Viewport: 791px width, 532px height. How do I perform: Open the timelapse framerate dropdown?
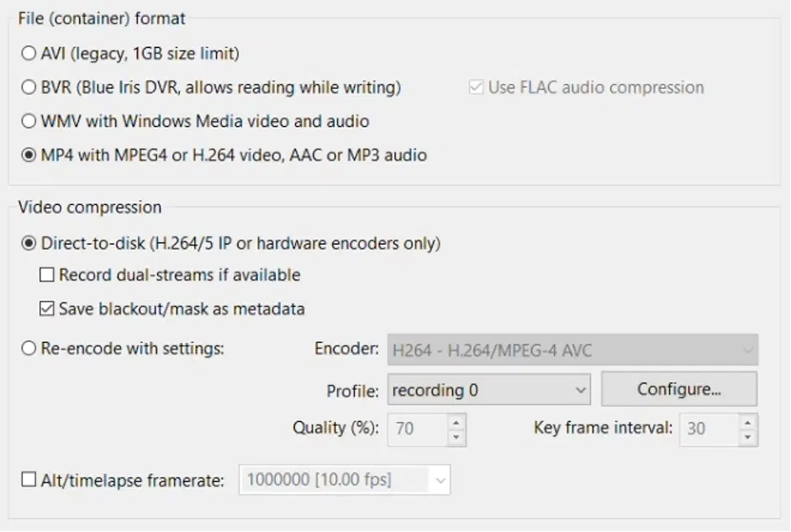[345, 481]
